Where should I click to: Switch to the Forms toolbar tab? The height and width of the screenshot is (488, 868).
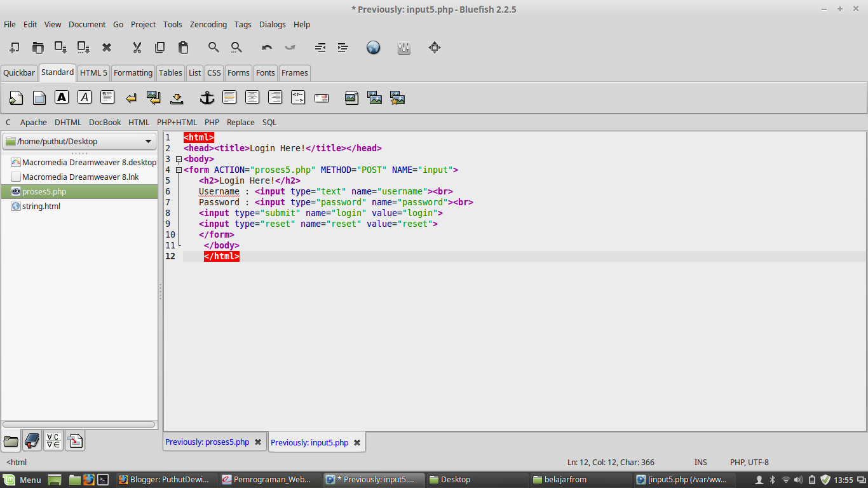[x=238, y=73]
